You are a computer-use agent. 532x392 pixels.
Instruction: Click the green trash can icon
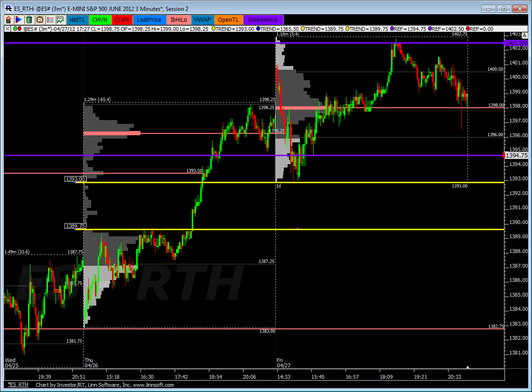(x=29, y=19)
